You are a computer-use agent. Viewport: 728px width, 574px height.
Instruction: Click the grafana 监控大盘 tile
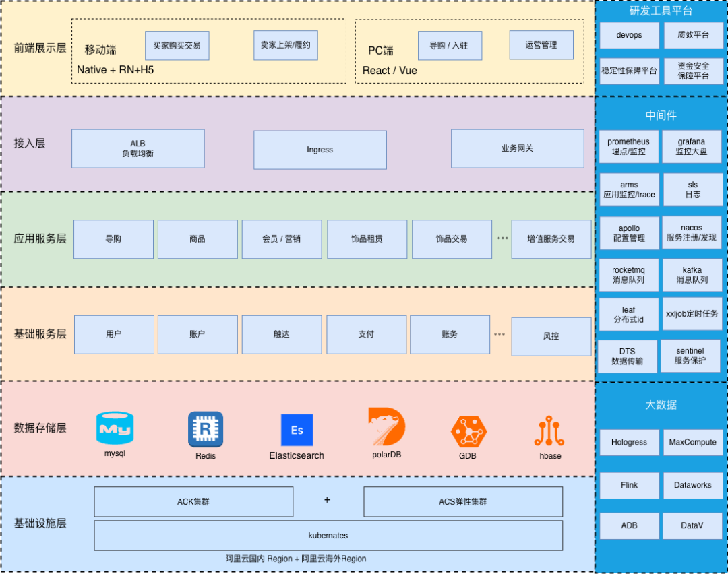pyautogui.click(x=692, y=146)
